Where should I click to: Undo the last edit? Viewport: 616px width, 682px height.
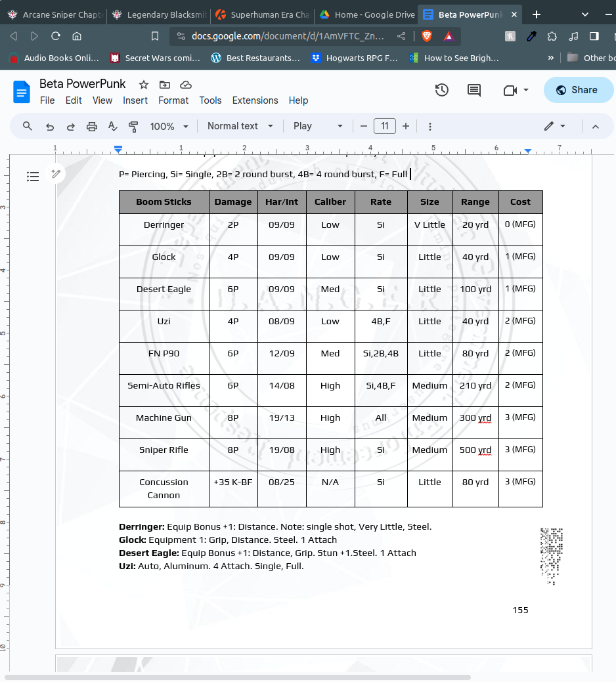click(50, 127)
